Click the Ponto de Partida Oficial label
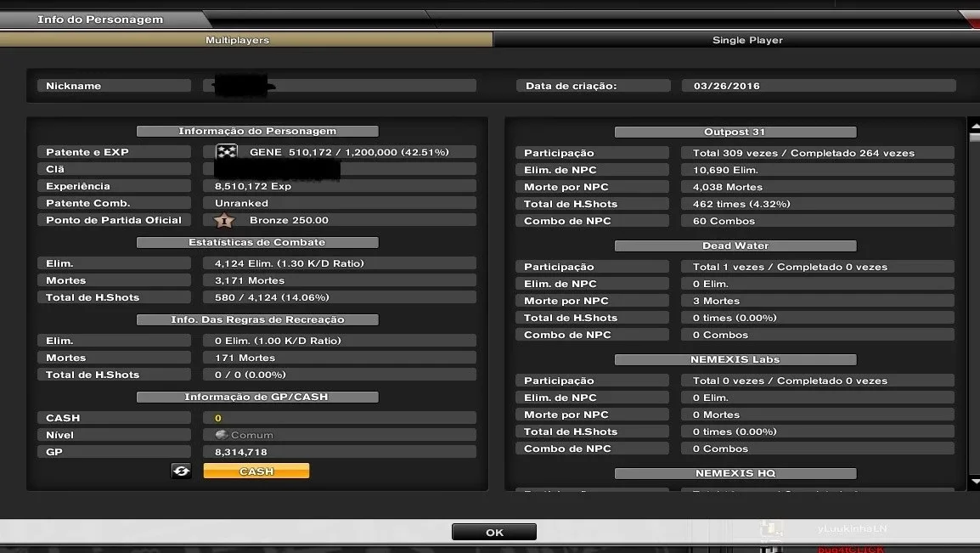The height and width of the screenshot is (553, 980). (x=114, y=220)
